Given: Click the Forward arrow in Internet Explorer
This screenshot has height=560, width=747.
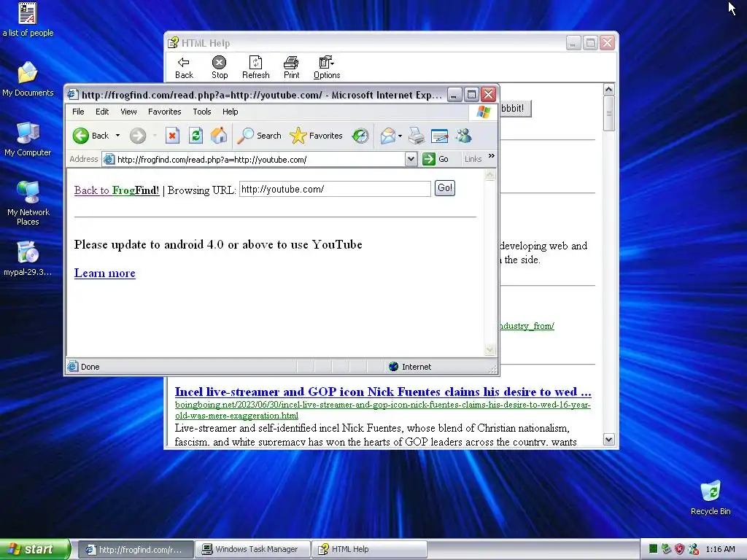Looking at the screenshot, I should click(138, 136).
